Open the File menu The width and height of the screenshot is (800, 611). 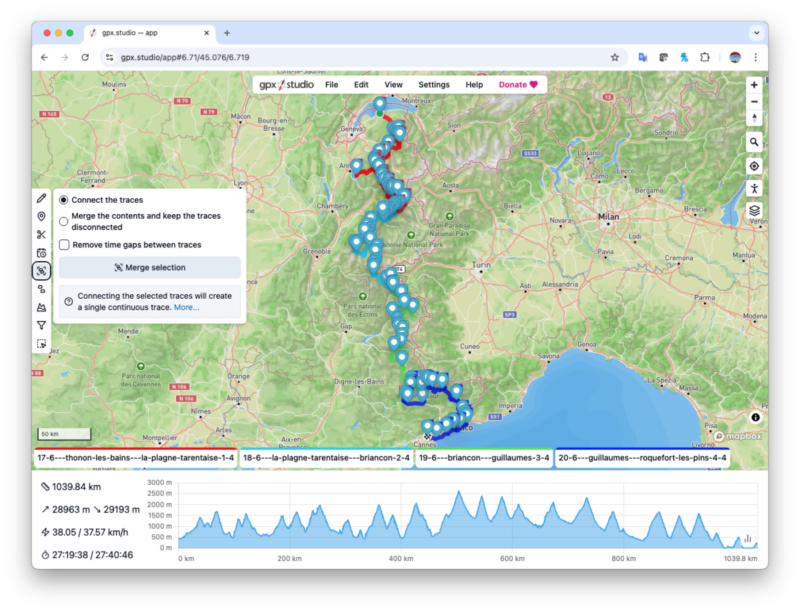pos(331,85)
